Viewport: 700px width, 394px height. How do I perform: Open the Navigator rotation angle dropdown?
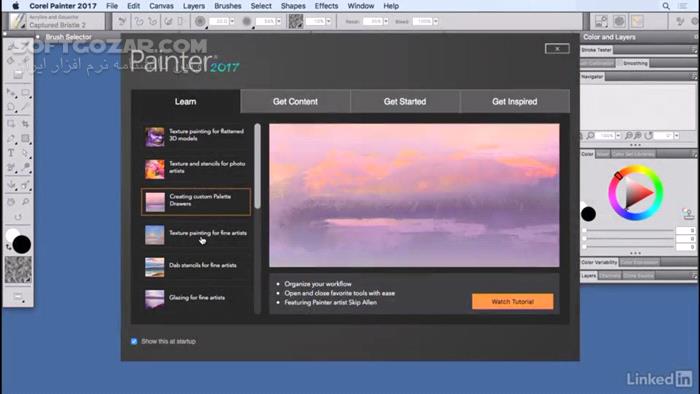[677, 135]
